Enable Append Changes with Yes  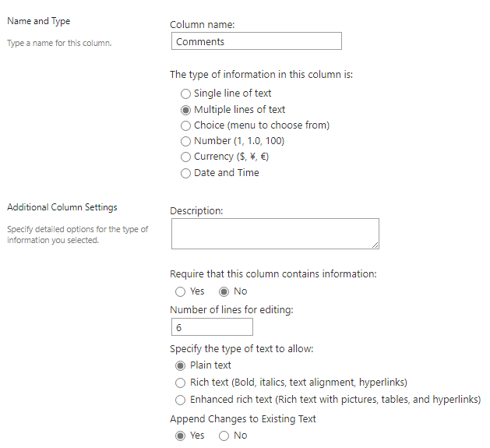tap(181, 436)
